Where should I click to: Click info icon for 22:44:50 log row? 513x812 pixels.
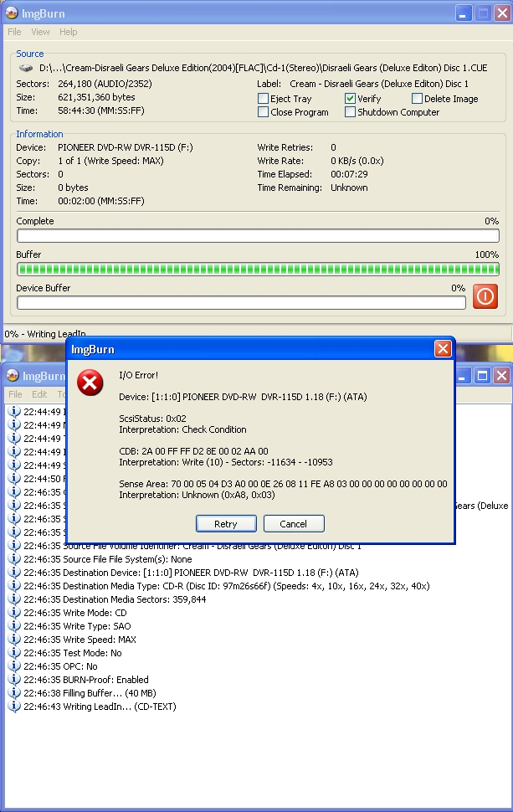[14, 478]
